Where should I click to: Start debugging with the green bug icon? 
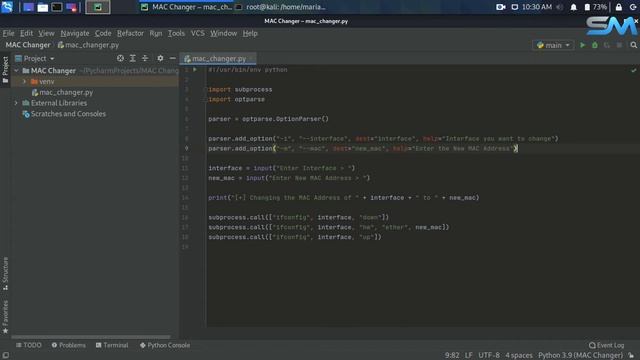tap(595, 45)
